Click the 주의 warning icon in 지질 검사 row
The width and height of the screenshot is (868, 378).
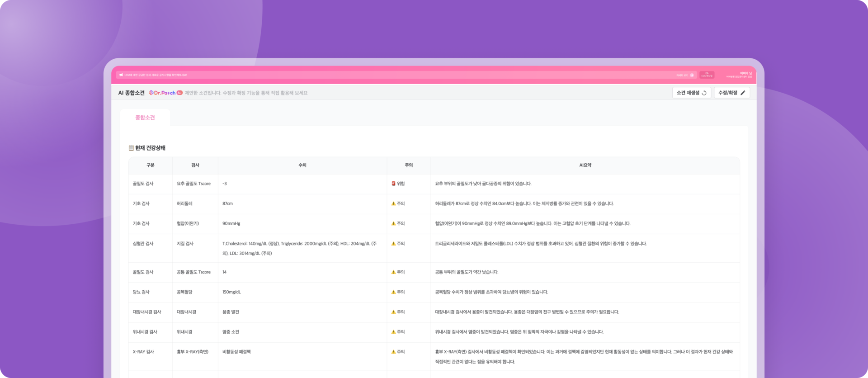[x=393, y=244]
